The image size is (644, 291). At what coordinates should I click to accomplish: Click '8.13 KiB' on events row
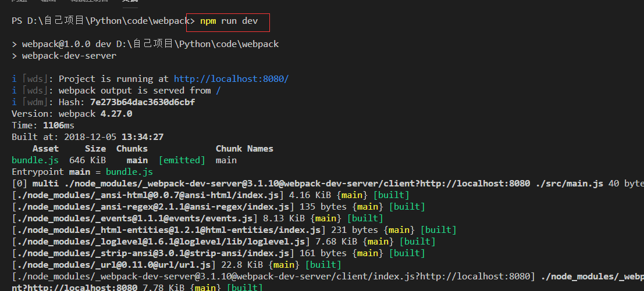(x=283, y=218)
